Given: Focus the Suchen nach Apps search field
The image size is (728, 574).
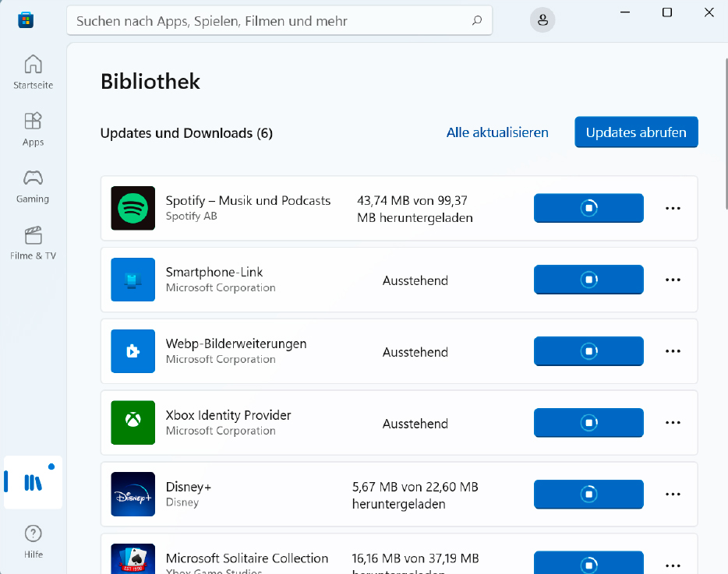Looking at the screenshot, I should point(280,20).
